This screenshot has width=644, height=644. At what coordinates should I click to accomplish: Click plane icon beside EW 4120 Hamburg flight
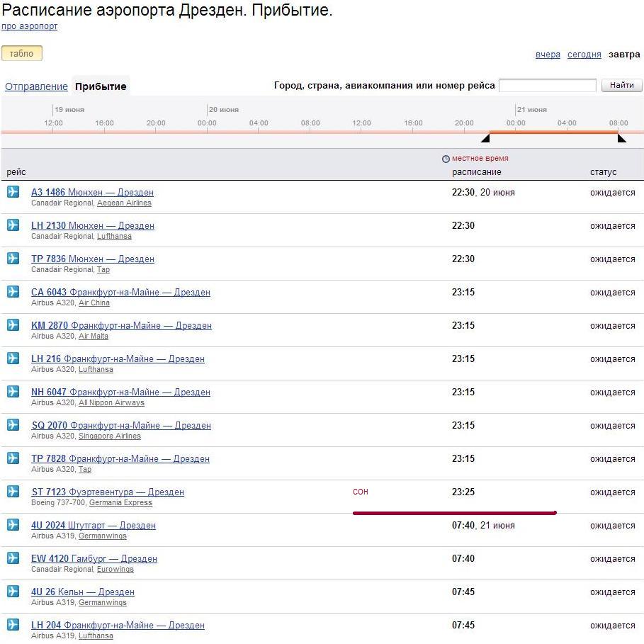13,558
